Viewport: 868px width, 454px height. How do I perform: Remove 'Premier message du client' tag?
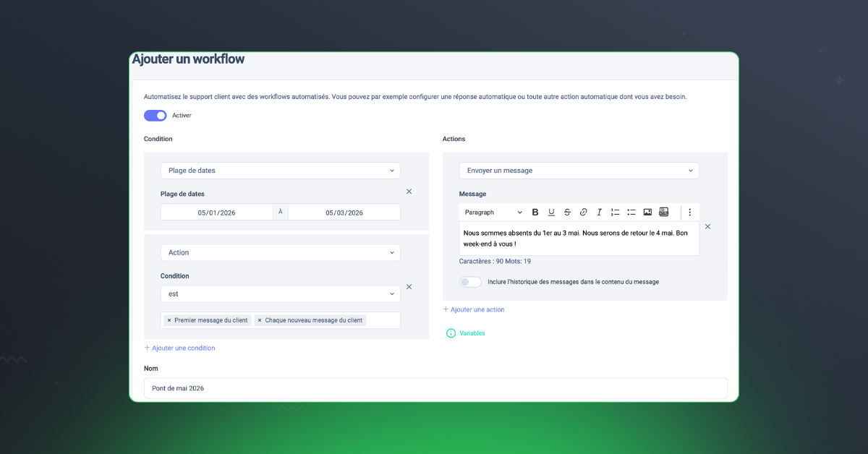click(169, 320)
